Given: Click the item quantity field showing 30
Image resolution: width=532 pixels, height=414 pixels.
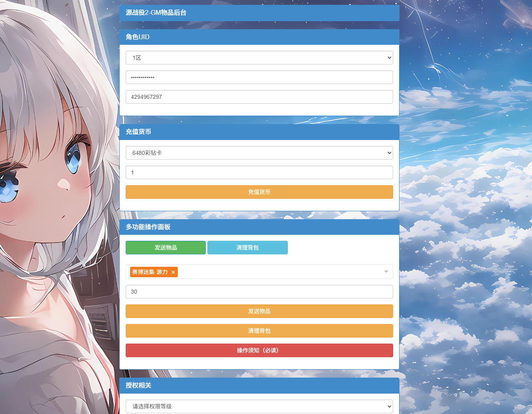Looking at the screenshot, I should click(259, 292).
